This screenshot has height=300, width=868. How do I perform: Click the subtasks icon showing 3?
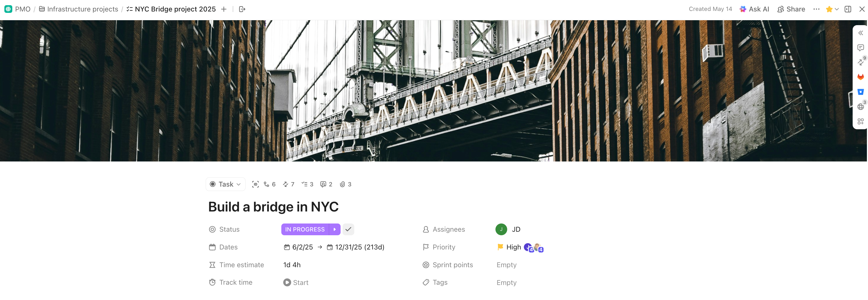pos(307,184)
